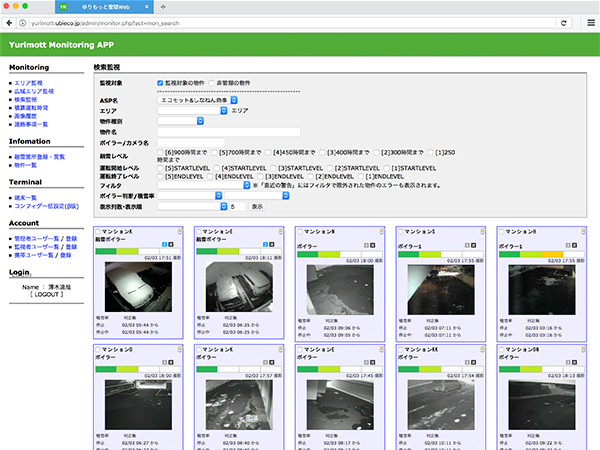
Task: Check the [5]STARTLEVEL option
Action: click(x=161, y=168)
